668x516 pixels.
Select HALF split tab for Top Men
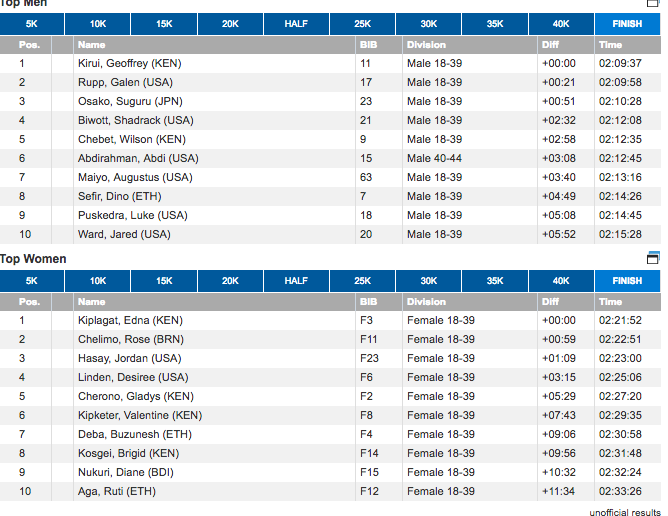(x=296, y=24)
